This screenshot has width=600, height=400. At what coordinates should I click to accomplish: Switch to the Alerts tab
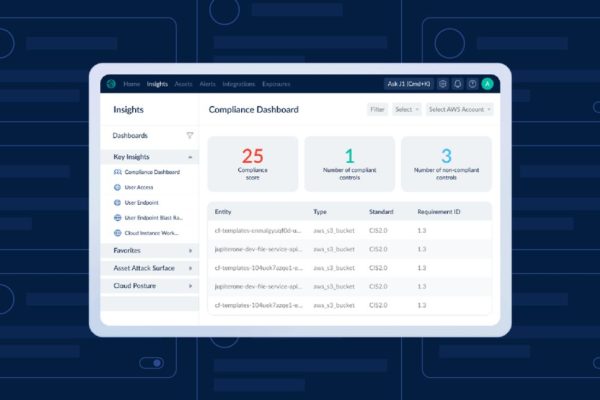coord(207,84)
